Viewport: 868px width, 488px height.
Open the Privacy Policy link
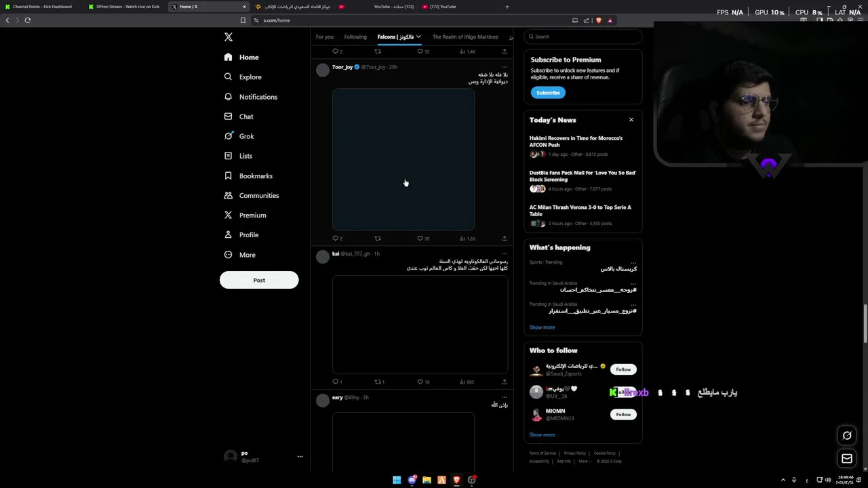click(x=574, y=453)
